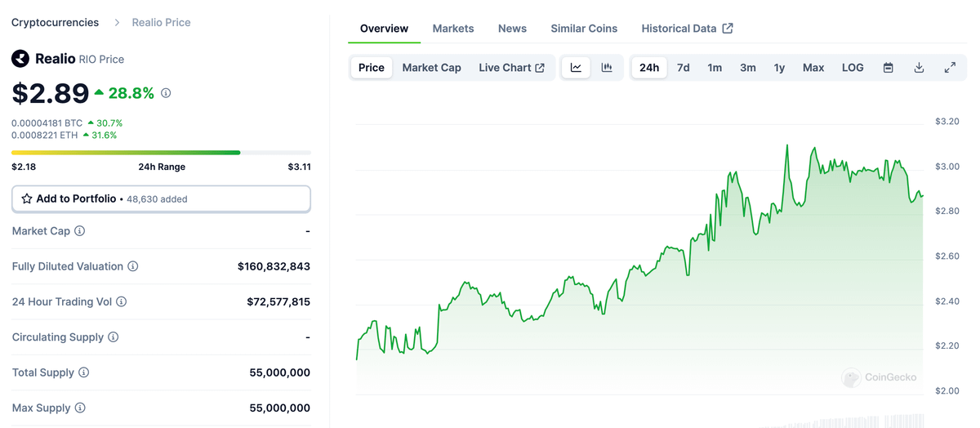Viewport: 980px width, 428px height.
Task: Set chart range to 24h
Action: pyautogui.click(x=649, y=68)
